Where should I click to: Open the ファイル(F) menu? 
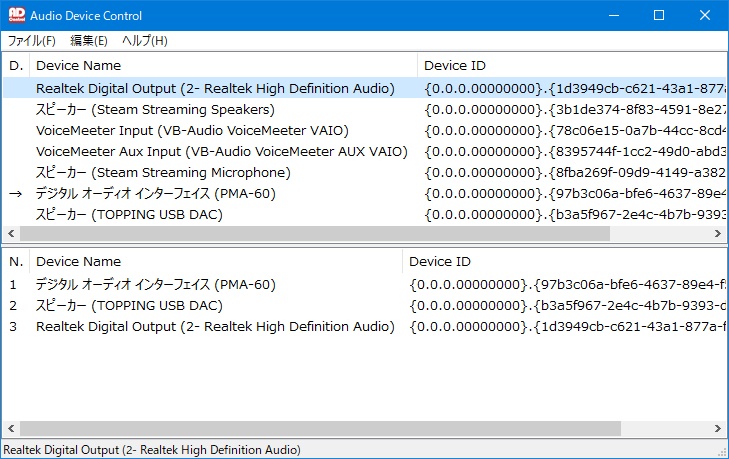coord(32,41)
